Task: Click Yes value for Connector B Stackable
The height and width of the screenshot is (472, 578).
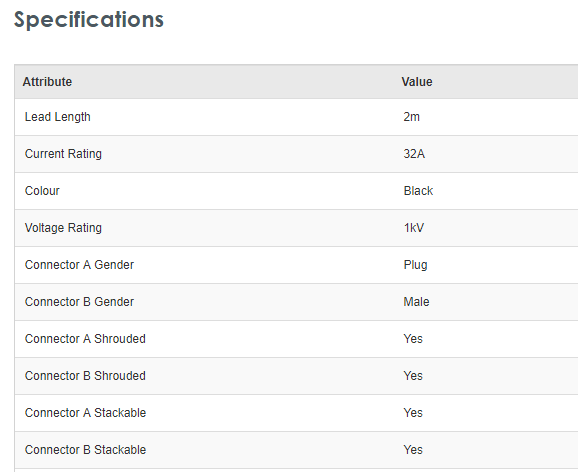Action: click(413, 450)
